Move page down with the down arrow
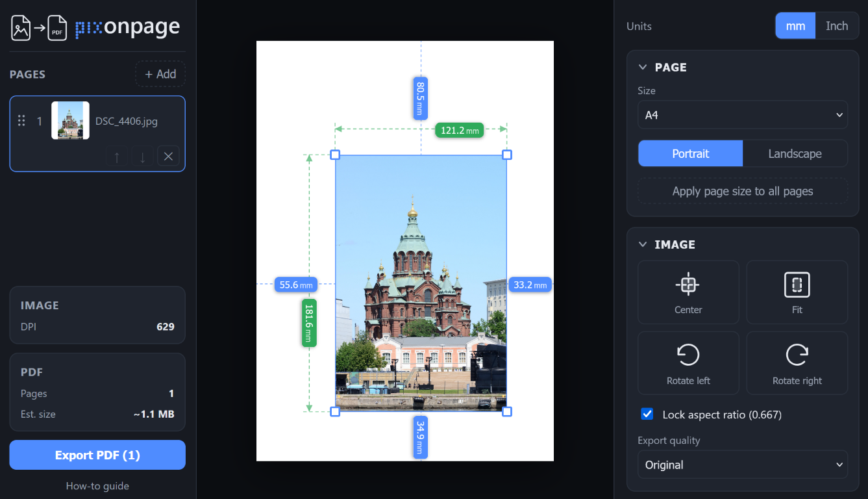Viewport: 868px width, 499px height. (142, 157)
